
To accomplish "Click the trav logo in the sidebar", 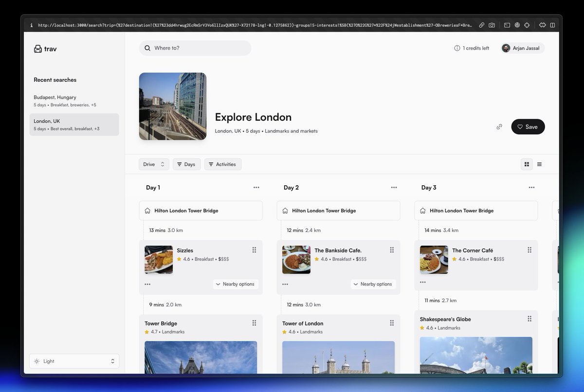I will (x=45, y=49).
